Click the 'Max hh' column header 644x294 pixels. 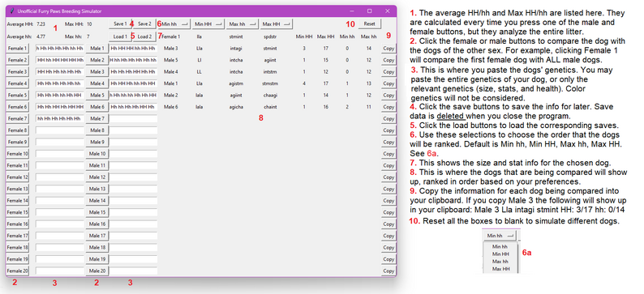[368, 36]
